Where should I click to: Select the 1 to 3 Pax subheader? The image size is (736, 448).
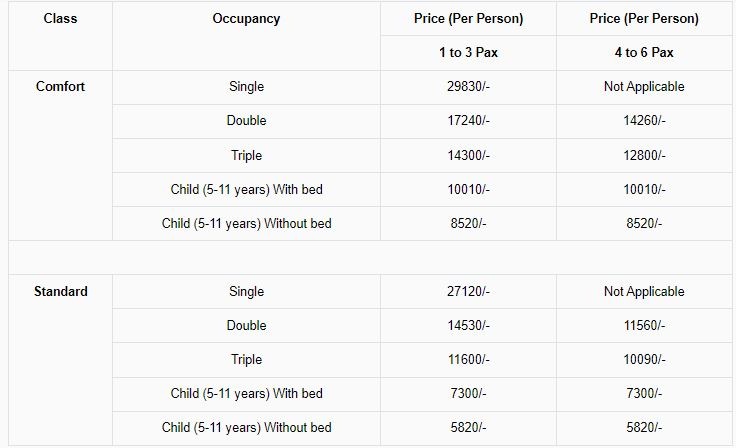pos(468,52)
